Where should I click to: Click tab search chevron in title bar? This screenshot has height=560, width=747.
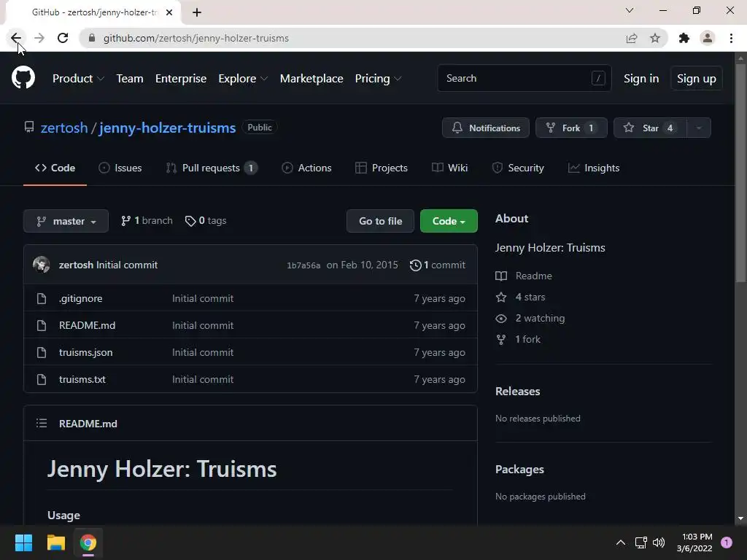tap(630, 10)
